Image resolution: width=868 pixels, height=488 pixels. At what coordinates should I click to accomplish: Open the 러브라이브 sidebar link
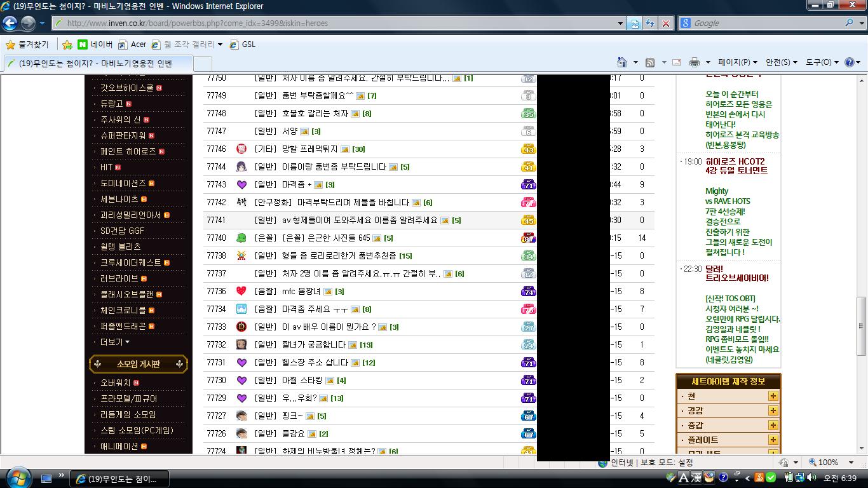[119, 278]
